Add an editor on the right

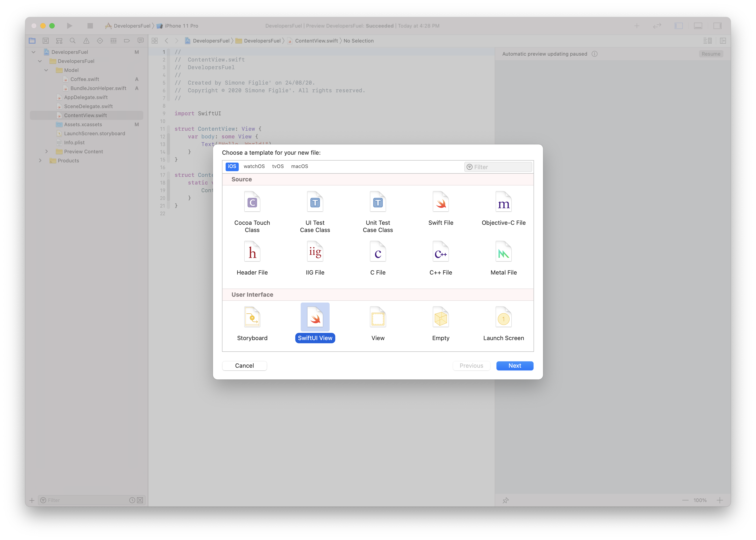[x=723, y=40]
